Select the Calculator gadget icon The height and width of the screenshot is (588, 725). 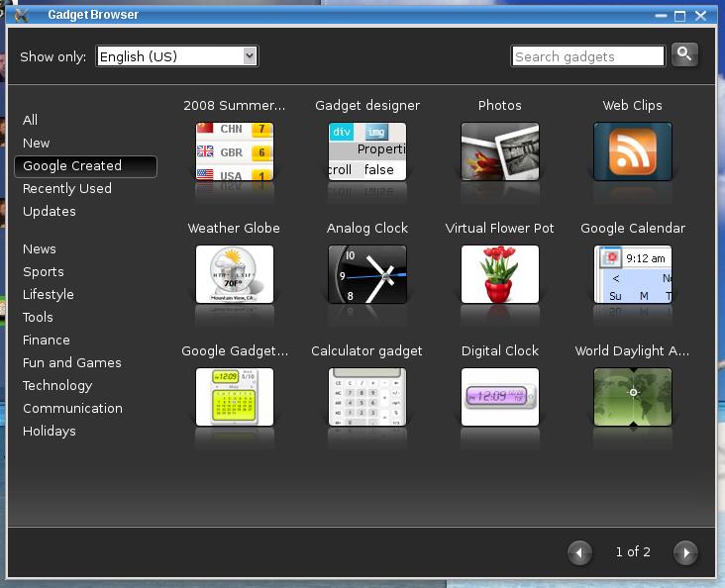pos(366,397)
